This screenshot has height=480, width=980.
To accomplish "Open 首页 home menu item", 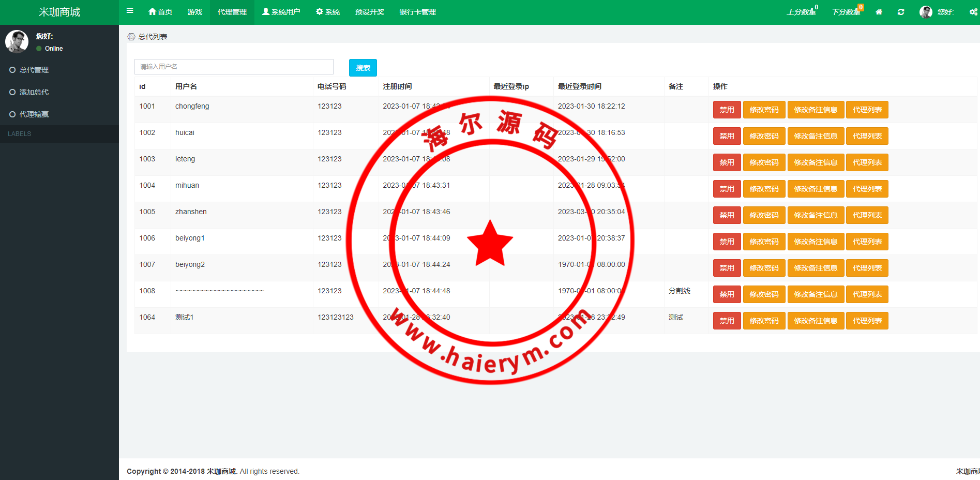I will coord(160,12).
